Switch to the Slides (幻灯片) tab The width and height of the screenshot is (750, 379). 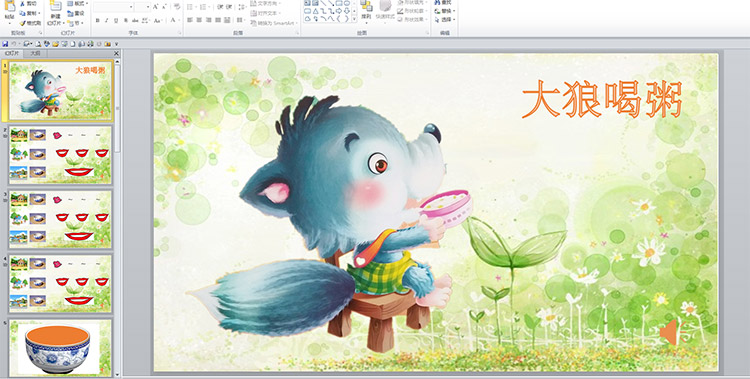[x=12, y=54]
